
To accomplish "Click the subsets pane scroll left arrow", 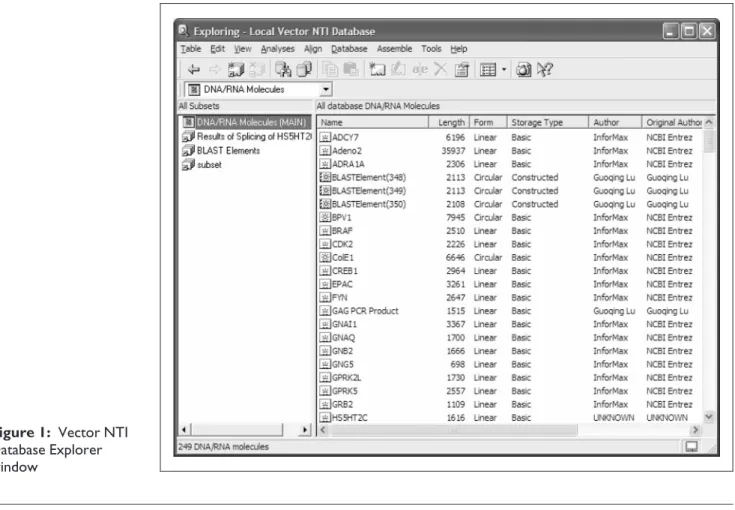I will click(x=185, y=429).
